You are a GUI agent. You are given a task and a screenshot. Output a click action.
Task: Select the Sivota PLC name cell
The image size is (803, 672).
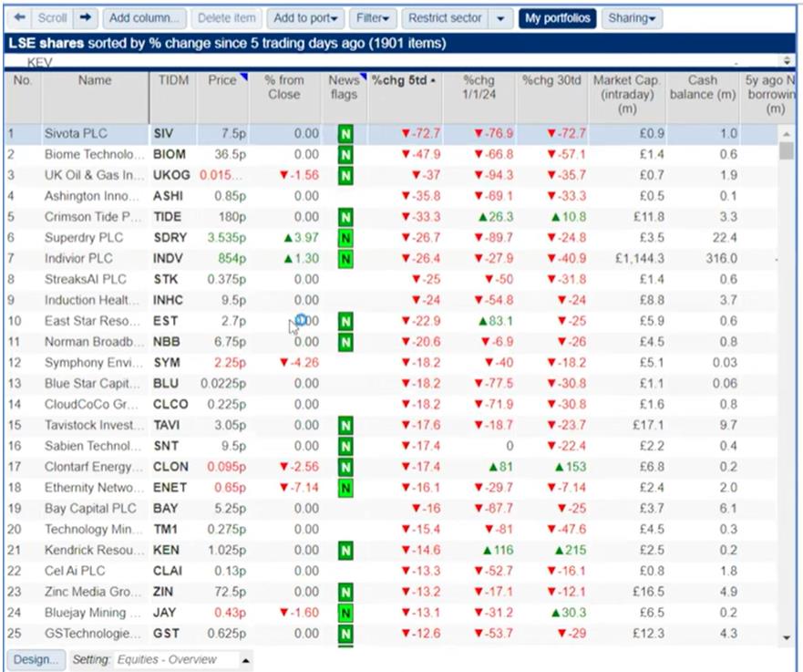[x=76, y=134]
